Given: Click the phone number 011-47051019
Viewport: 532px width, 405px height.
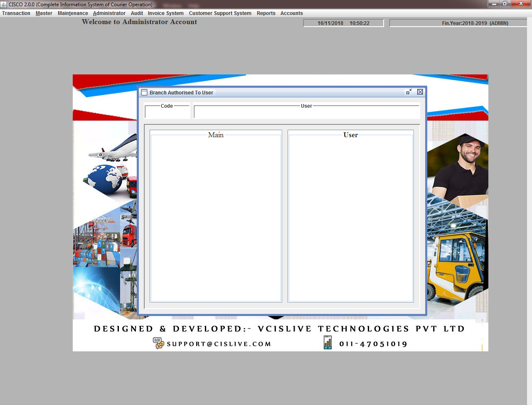Looking at the screenshot, I should pos(373,344).
